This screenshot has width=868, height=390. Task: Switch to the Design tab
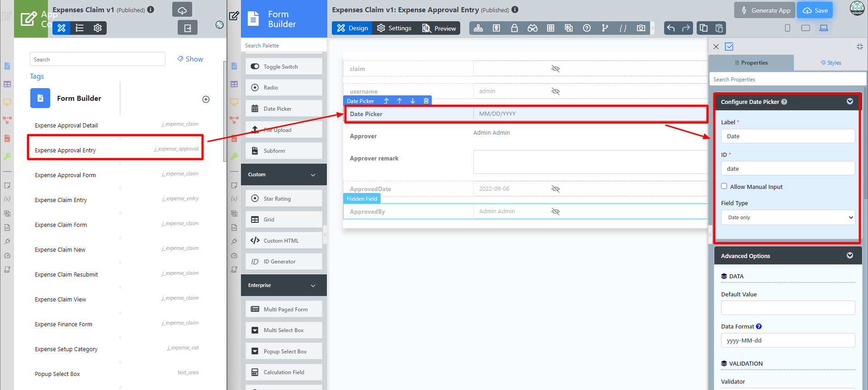(x=352, y=28)
